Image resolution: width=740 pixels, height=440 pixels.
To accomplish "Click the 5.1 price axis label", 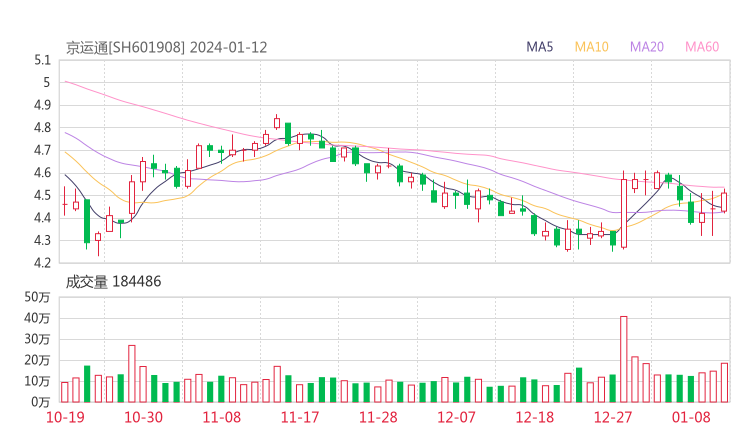I will click(x=42, y=60).
